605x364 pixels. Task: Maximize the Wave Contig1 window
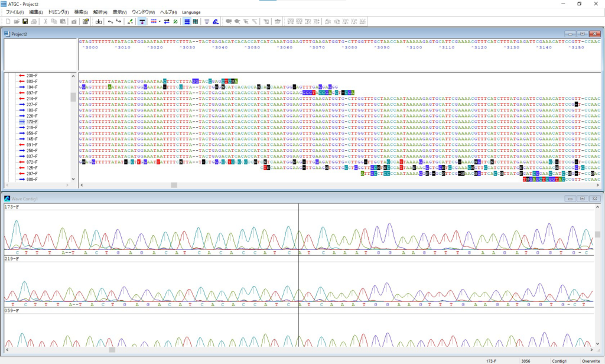click(x=582, y=199)
